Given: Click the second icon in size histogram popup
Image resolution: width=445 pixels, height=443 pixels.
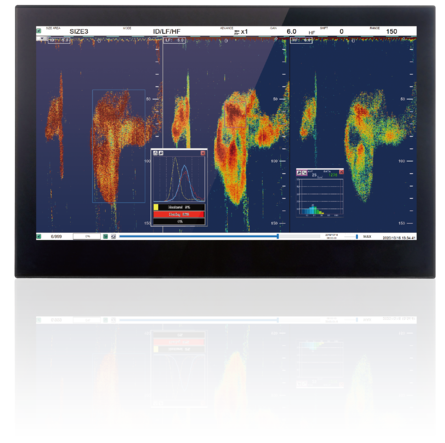Looking at the screenshot, I should [x=304, y=172].
